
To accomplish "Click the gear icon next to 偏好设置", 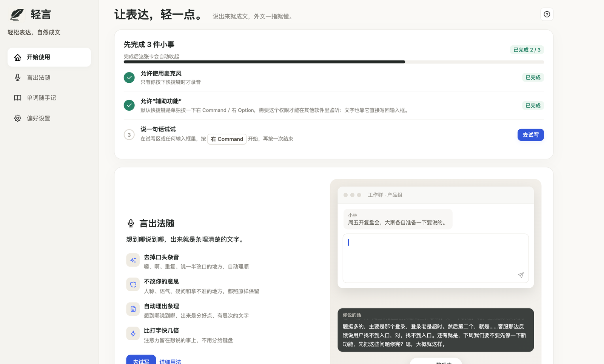I will pos(17,118).
